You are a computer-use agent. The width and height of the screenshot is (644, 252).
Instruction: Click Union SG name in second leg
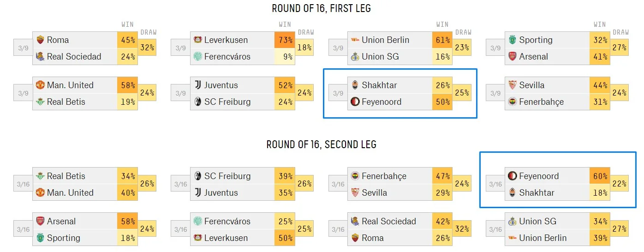[x=538, y=221]
